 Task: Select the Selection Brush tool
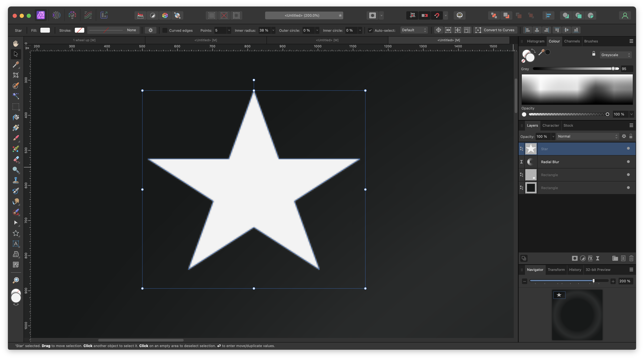pyautogui.click(x=16, y=86)
